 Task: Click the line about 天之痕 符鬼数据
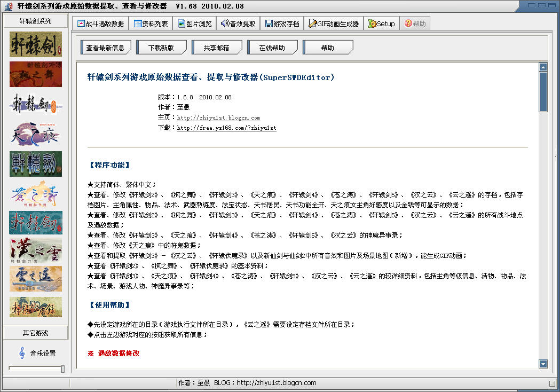coord(144,246)
